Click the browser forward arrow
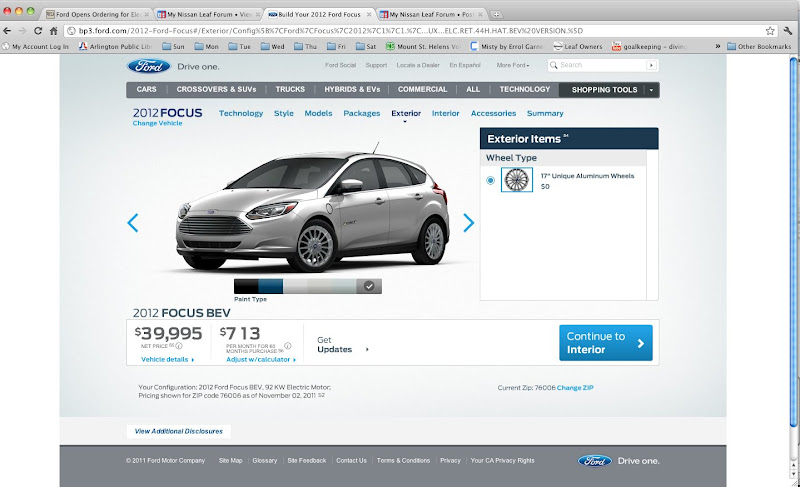This screenshot has height=487, width=800. click(22, 31)
